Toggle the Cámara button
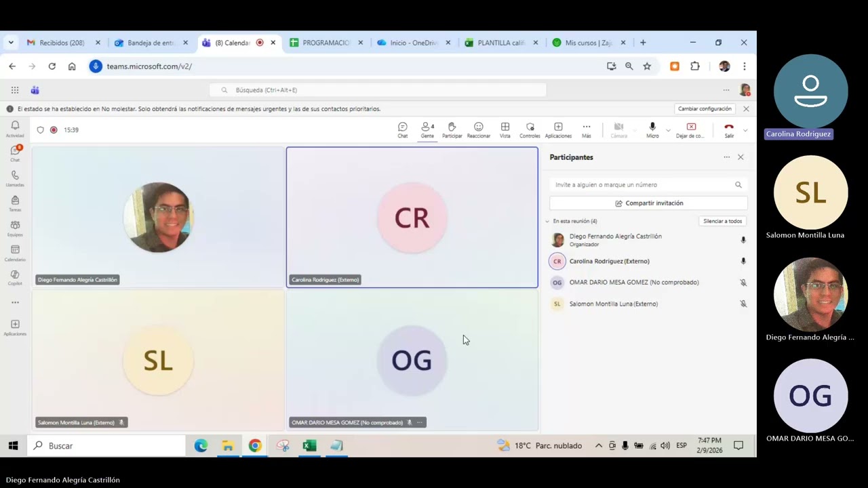868x488 pixels. pos(618,130)
